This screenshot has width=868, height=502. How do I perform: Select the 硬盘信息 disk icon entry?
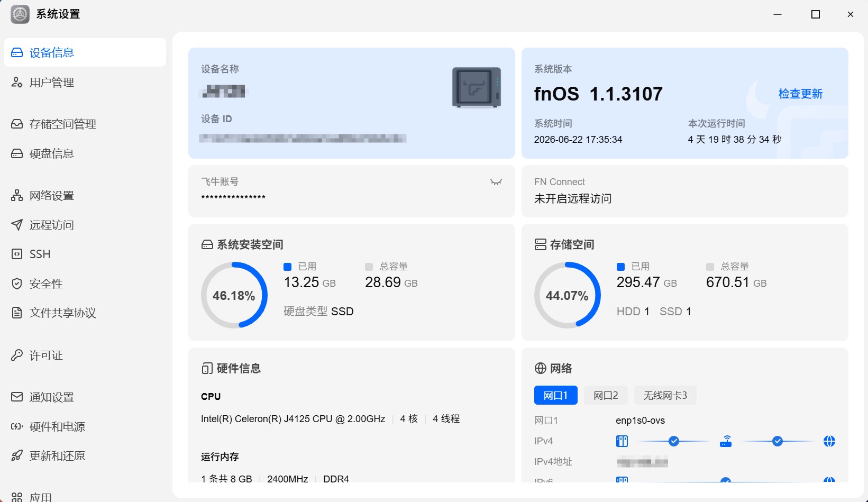pyautogui.click(x=85, y=154)
